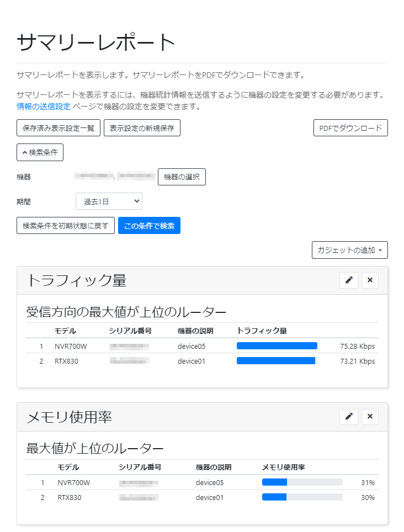Remove the トラフィック量 gadget
404x532 pixels.
(x=370, y=280)
